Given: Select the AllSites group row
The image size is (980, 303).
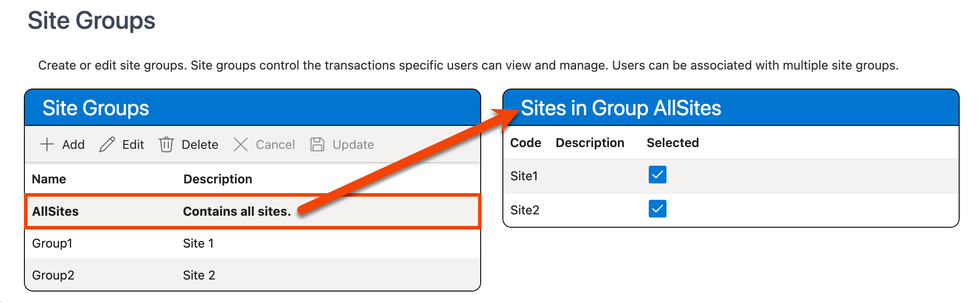Looking at the screenshot, I should [55, 211].
